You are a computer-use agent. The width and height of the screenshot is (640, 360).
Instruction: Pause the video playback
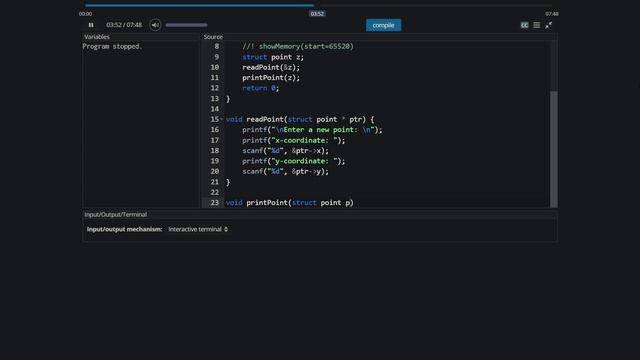[x=91, y=25]
